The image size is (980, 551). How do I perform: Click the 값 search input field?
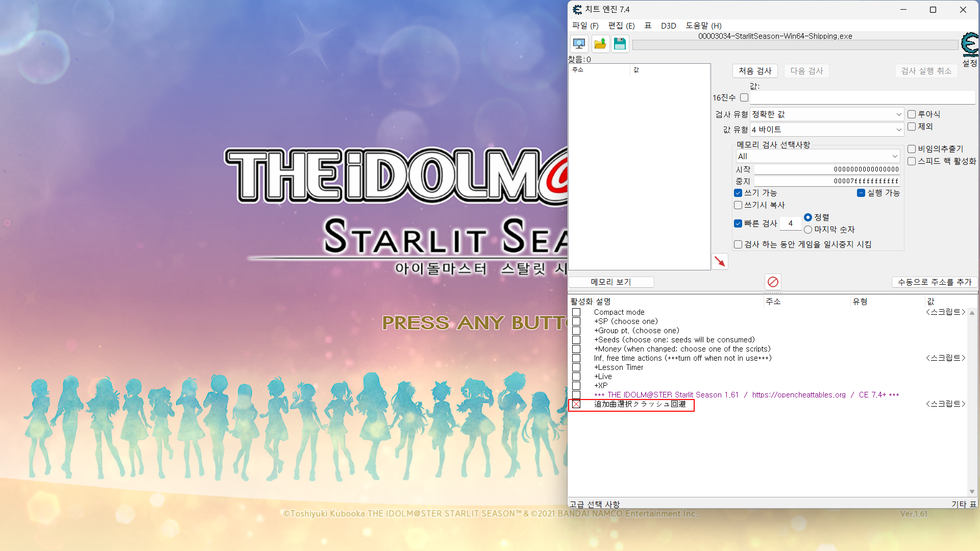(862, 97)
